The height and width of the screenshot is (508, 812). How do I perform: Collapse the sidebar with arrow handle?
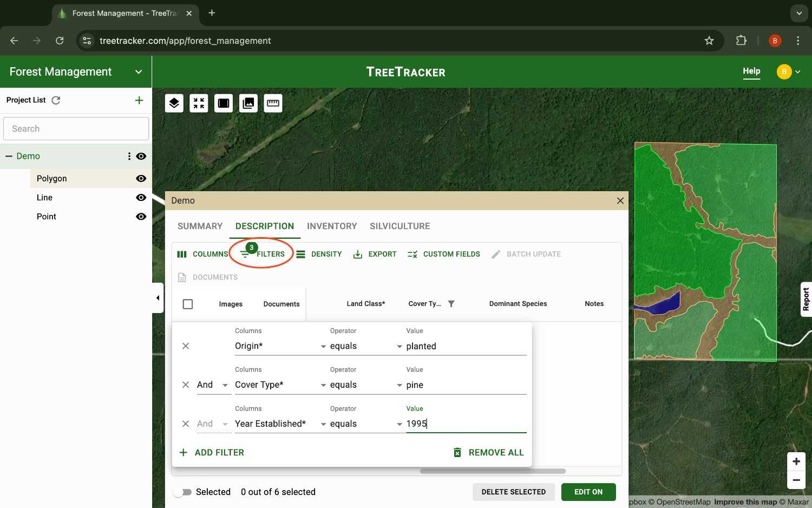click(x=158, y=298)
